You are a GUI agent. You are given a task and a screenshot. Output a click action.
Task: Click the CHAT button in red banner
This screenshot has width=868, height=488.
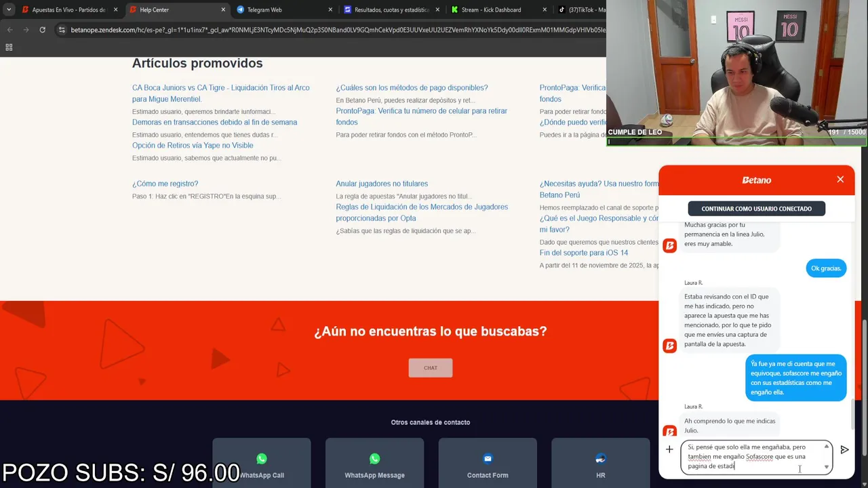tap(431, 368)
